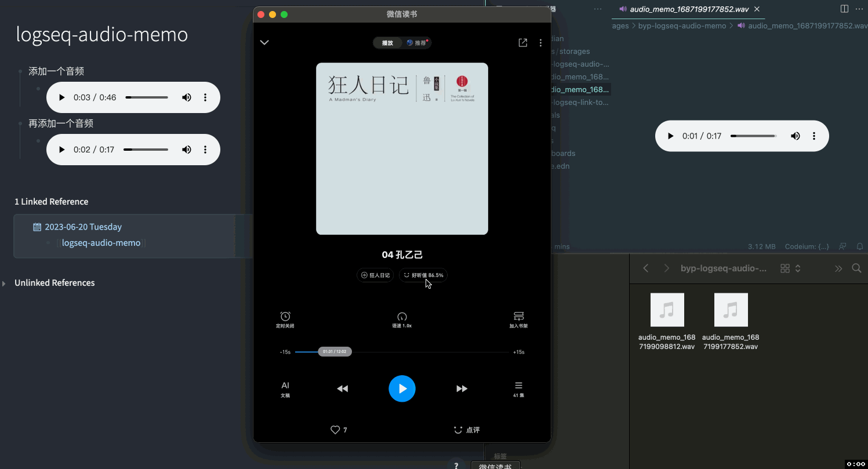Select the 添加一个音频 block text
This screenshot has height=469, width=868.
(x=56, y=71)
